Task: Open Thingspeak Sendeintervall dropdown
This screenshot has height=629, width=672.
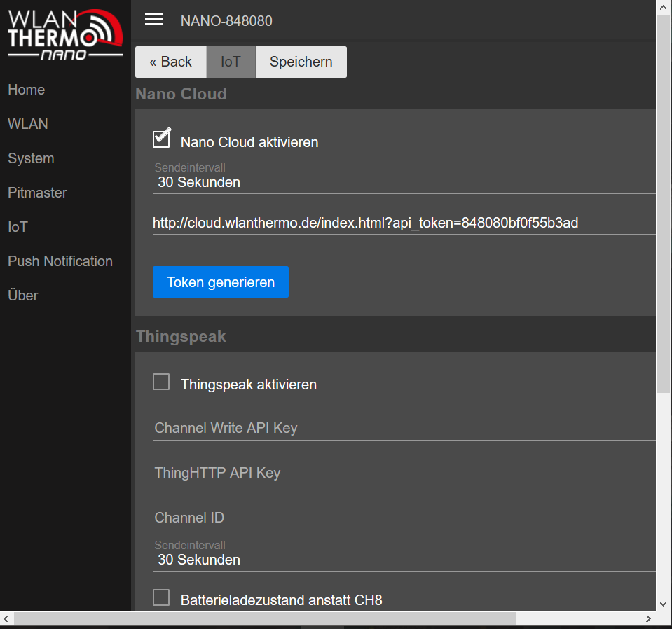Action: pos(404,560)
